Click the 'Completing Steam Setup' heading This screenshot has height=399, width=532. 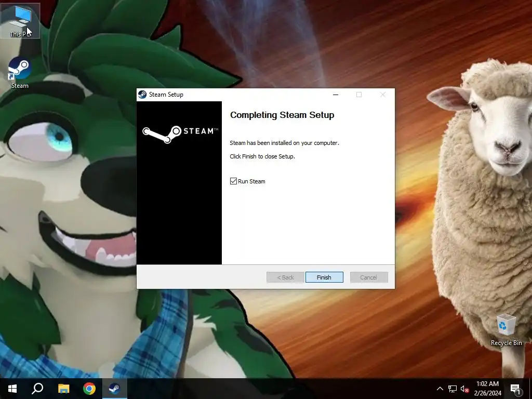282,115
